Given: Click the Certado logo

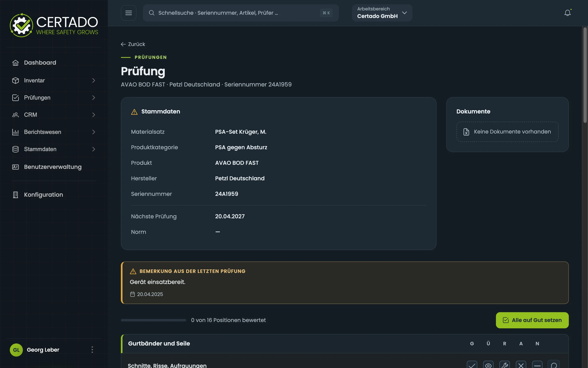Looking at the screenshot, I should coord(54,25).
